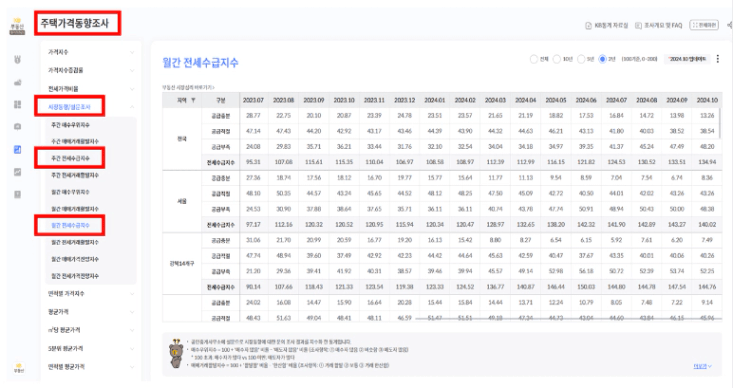Expand the 전세가격비율 menu chevron
The height and width of the screenshot is (388, 733).
click(132, 89)
